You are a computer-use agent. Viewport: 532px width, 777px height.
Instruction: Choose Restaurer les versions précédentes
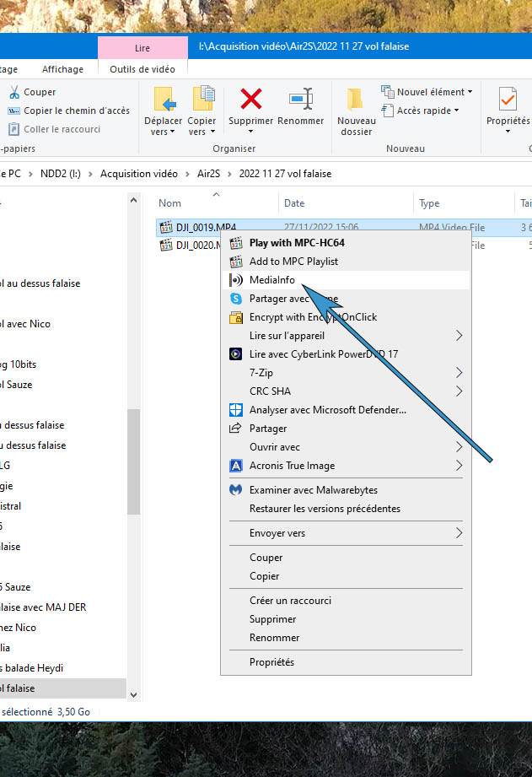coord(346,509)
